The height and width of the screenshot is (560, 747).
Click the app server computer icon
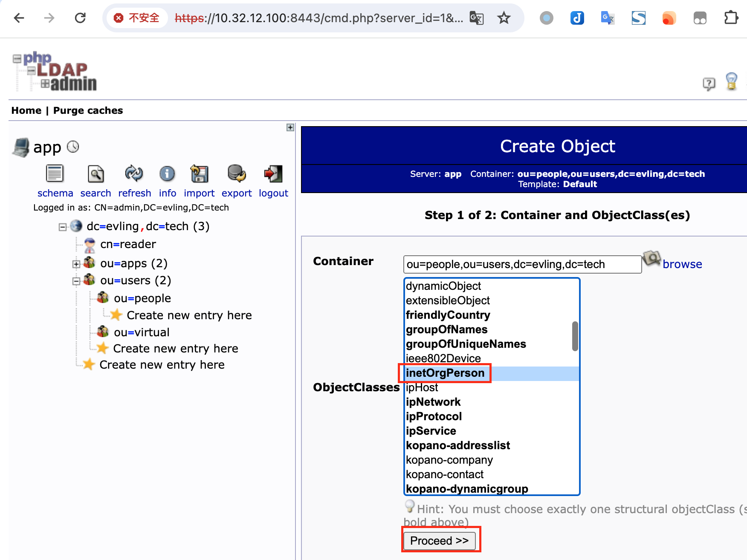[21, 147]
